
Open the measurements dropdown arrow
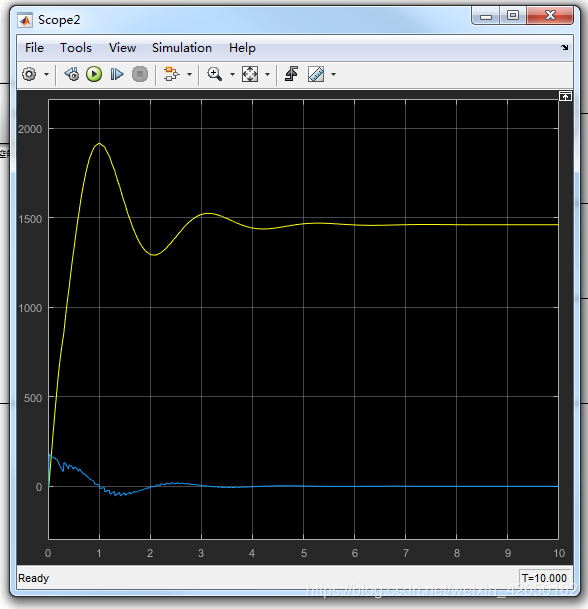click(333, 74)
